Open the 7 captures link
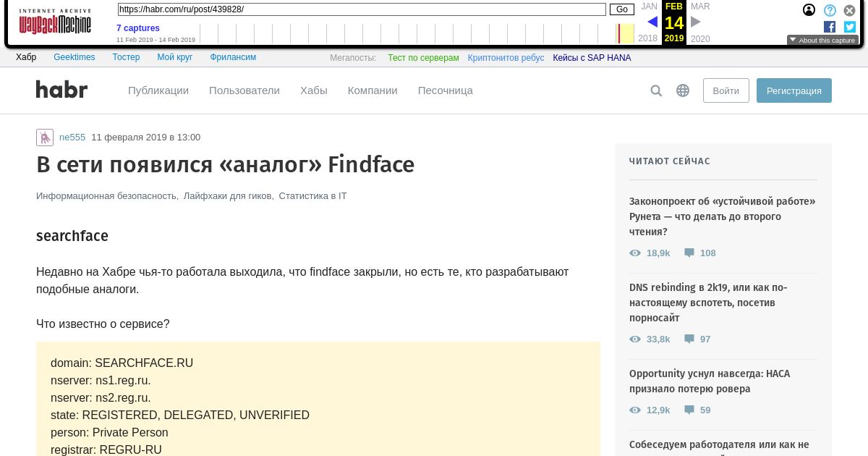 138,28
